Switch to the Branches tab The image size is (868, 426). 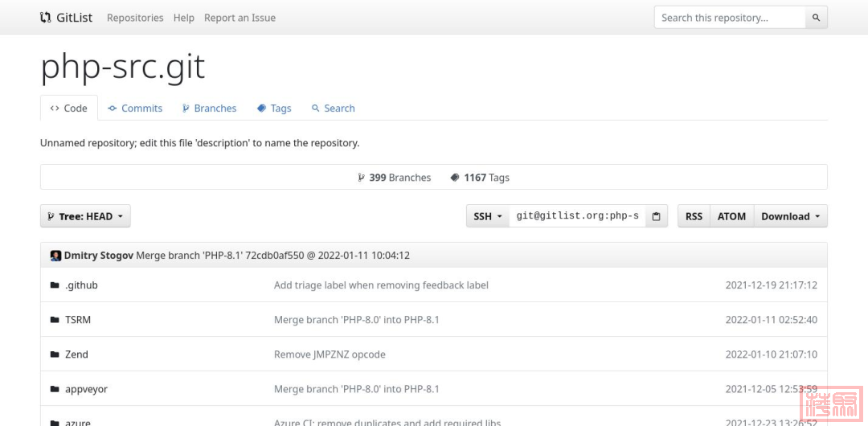(209, 109)
